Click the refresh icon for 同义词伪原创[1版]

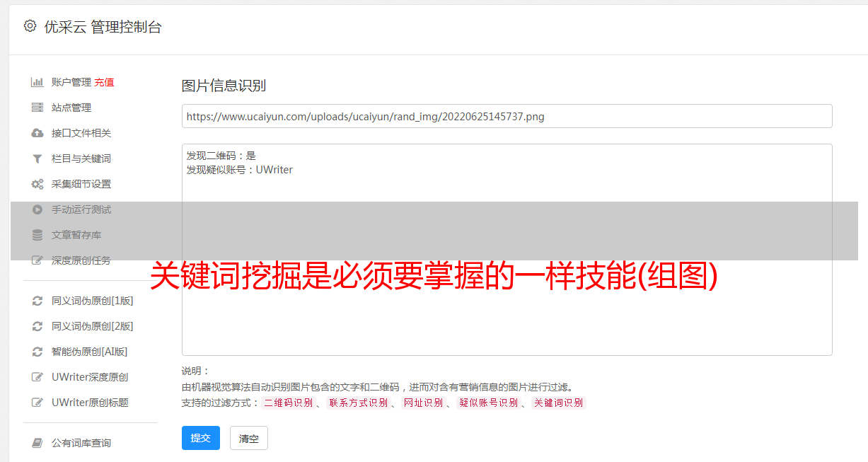(x=37, y=301)
